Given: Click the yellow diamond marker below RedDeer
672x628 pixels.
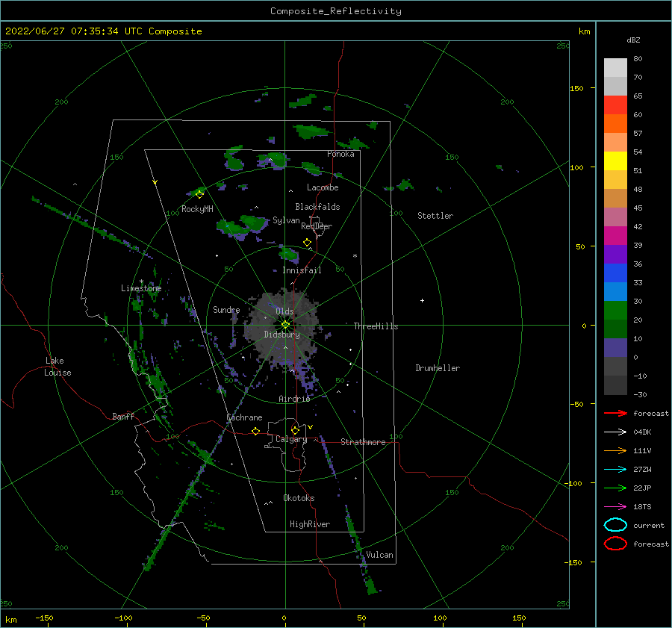Looking at the screenshot, I should 307,243.
